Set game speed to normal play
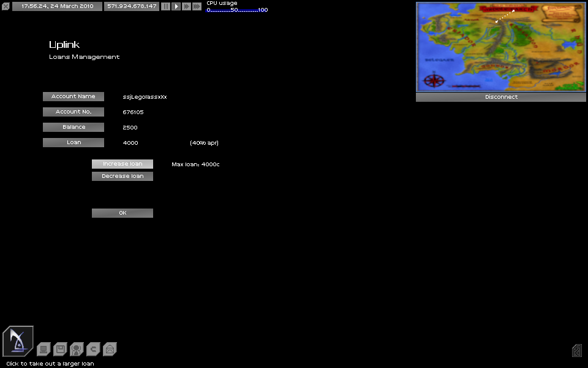Viewport: 588px width, 368px height. coord(176,6)
